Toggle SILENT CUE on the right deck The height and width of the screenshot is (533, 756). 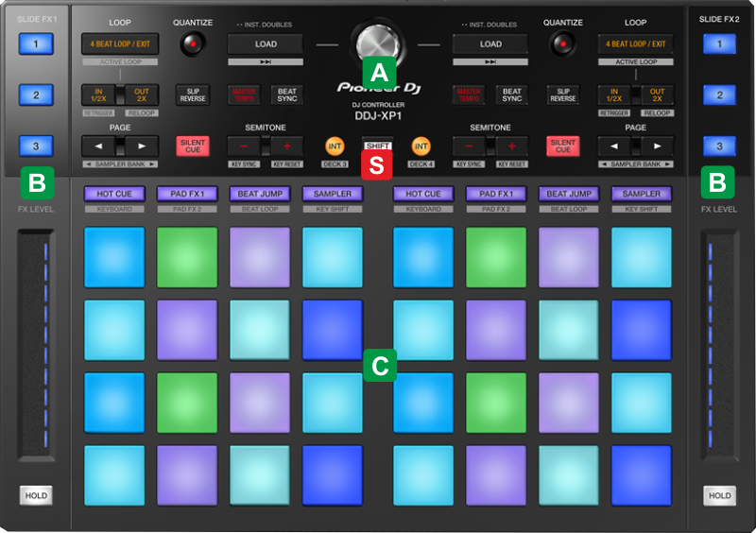pos(562,146)
